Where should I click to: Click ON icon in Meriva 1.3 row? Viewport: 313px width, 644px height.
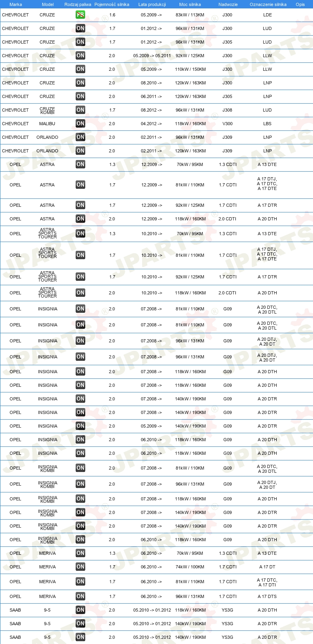(x=80, y=553)
